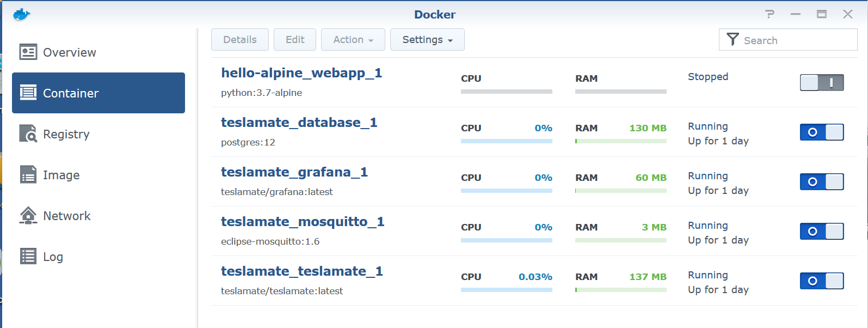Click 'Up for 1 day' of teslamate_grafana_1
Viewport: 868px width, 328px height.
click(x=718, y=191)
